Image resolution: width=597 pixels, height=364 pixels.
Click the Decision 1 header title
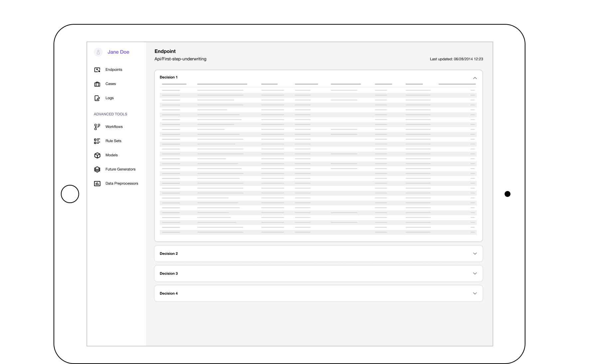point(169,77)
